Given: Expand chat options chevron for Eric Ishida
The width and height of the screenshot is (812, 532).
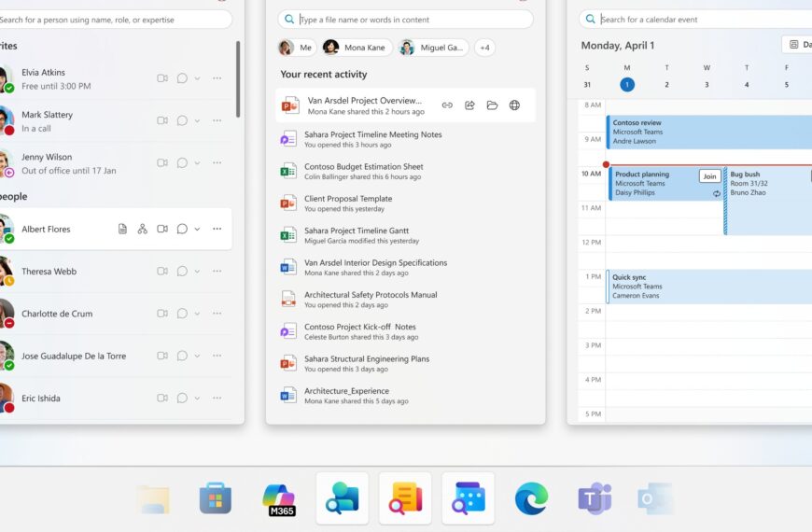Looking at the screenshot, I should (197, 399).
